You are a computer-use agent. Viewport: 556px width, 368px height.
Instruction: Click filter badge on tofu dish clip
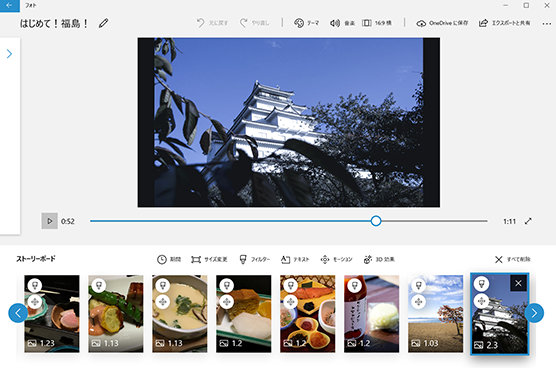[227, 285]
